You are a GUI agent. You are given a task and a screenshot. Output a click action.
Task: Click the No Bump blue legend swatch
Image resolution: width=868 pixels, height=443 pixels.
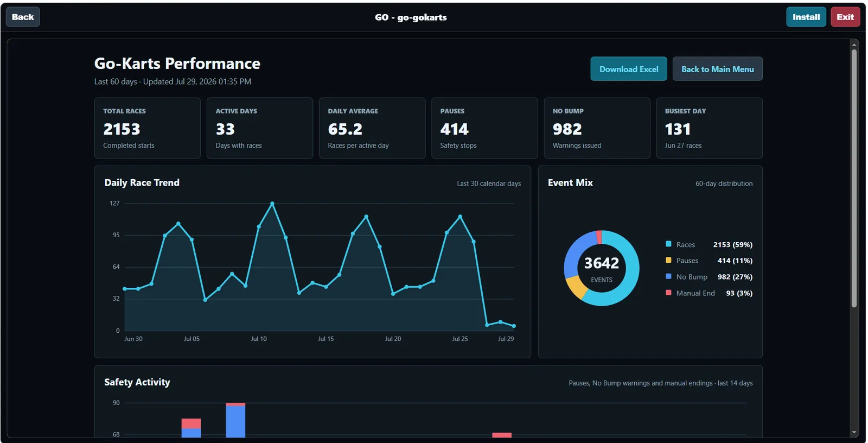pos(668,276)
